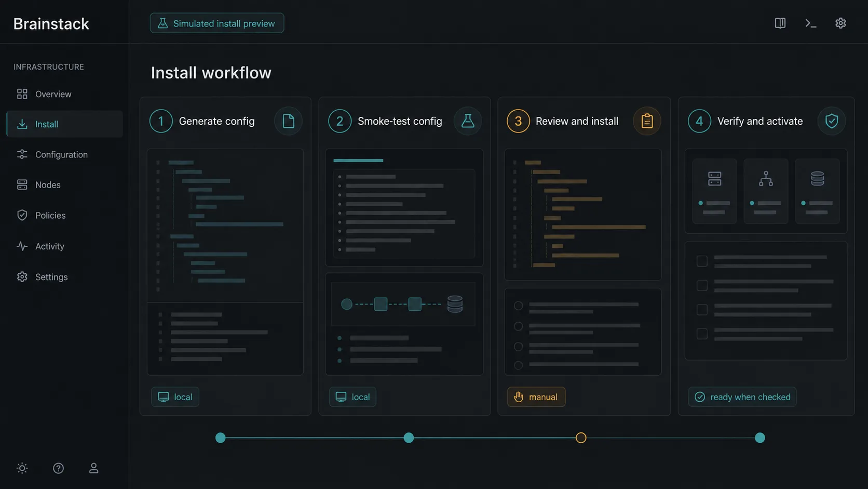Click the Verify and activate shield icon
Screen dimensions: 868x489
click(832, 121)
